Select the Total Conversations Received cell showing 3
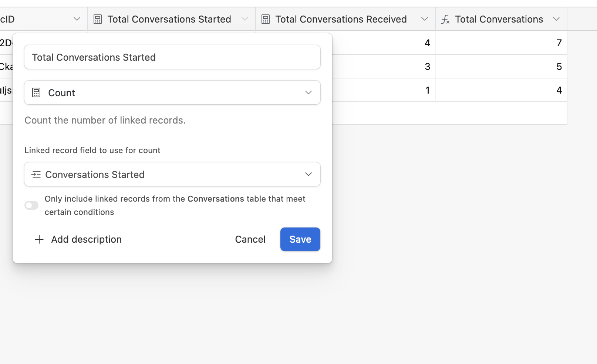 tap(384, 67)
